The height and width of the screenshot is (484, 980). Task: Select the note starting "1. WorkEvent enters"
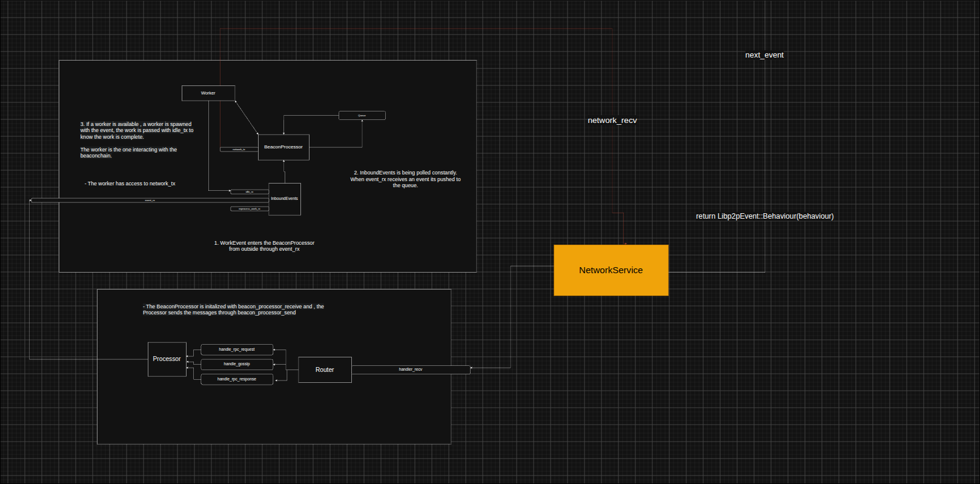(264, 246)
